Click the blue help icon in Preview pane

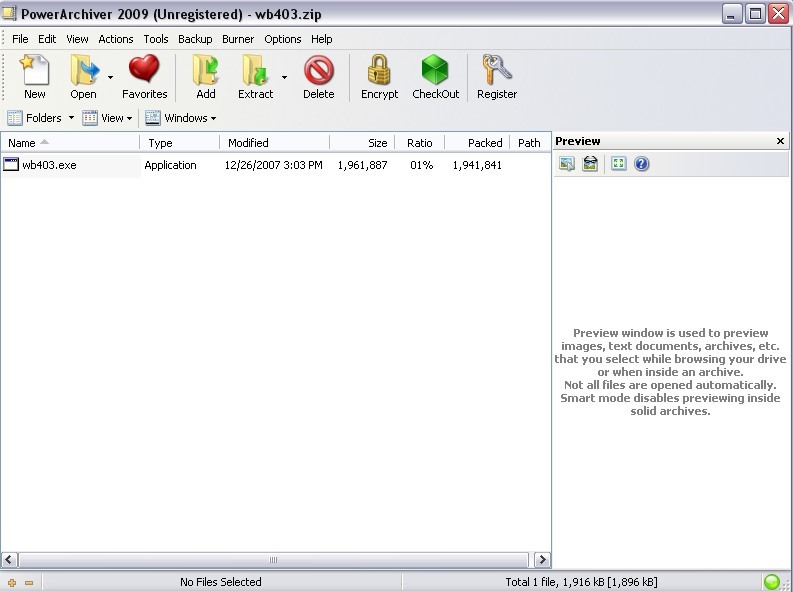[641, 164]
